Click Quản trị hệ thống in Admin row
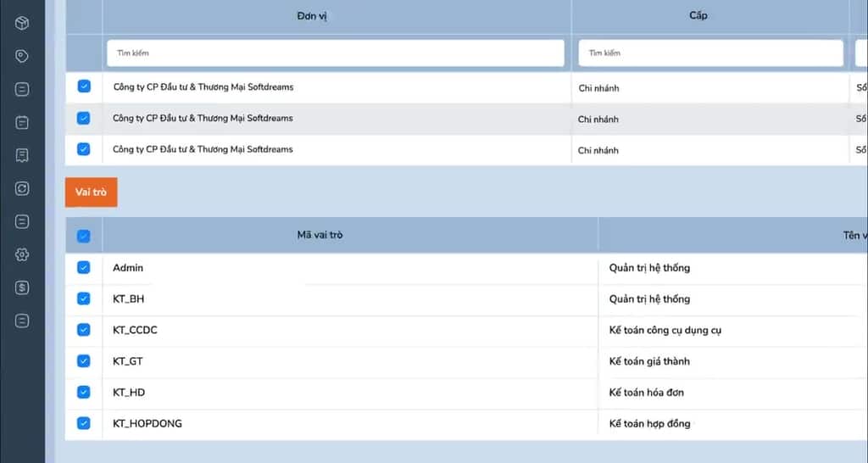 [649, 268]
